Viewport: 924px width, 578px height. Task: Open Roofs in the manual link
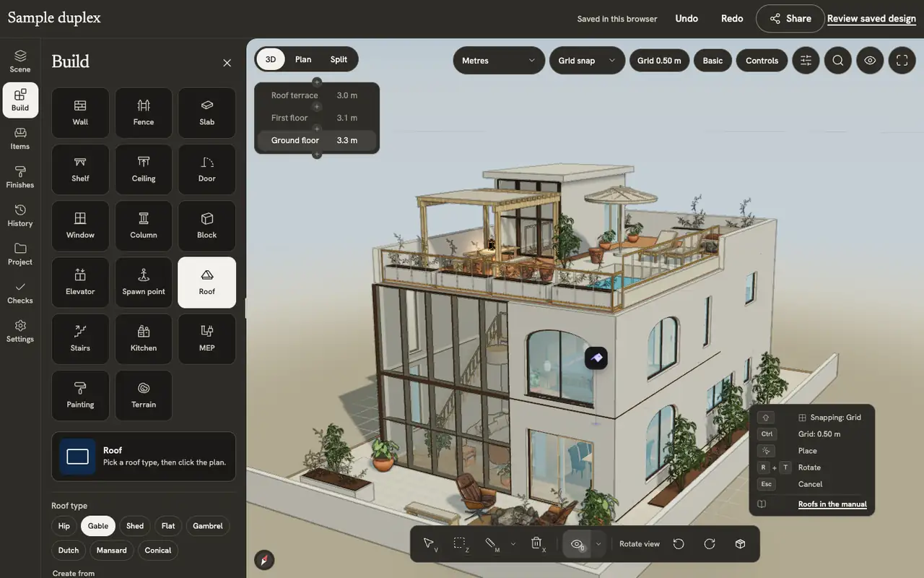[832, 504]
